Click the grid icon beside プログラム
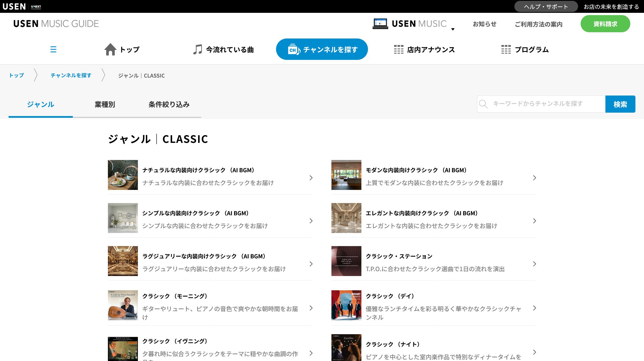This screenshot has height=361, width=644. coord(506,49)
